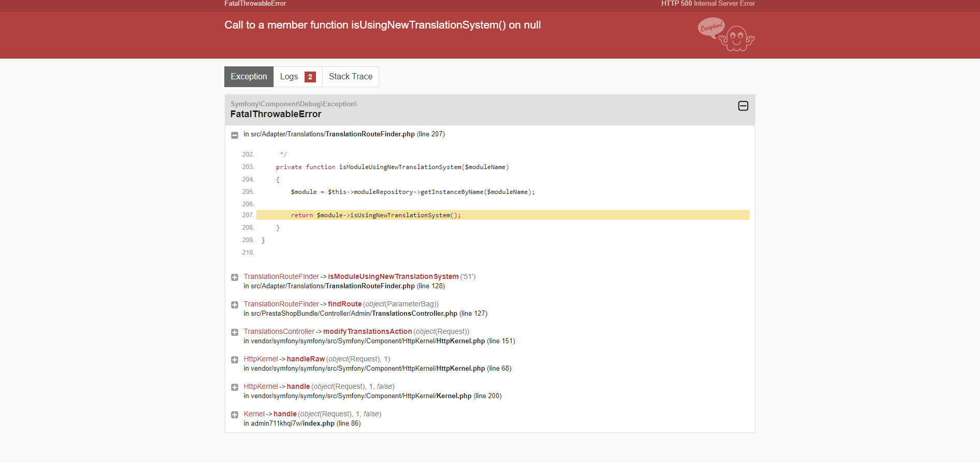Expand the Kernel handle trace entry
The width and height of the screenshot is (980, 463).
pyautogui.click(x=235, y=415)
